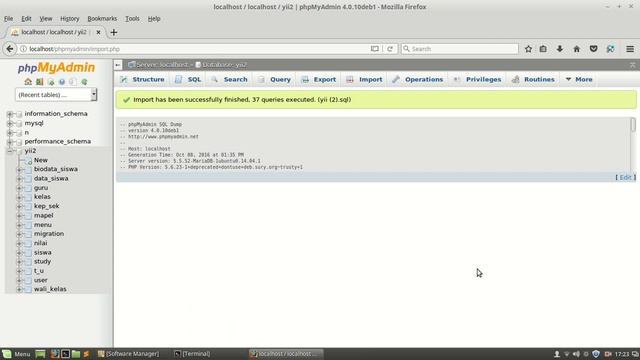Open phpMyAdmin Home icon in sidebar
This screenshot has height=360, width=640.
click(28, 82)
